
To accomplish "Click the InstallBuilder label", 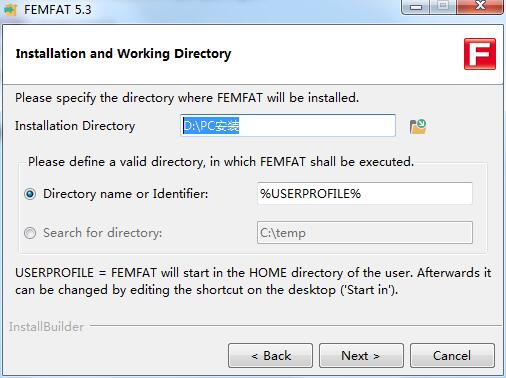I will tap(46, 327).
